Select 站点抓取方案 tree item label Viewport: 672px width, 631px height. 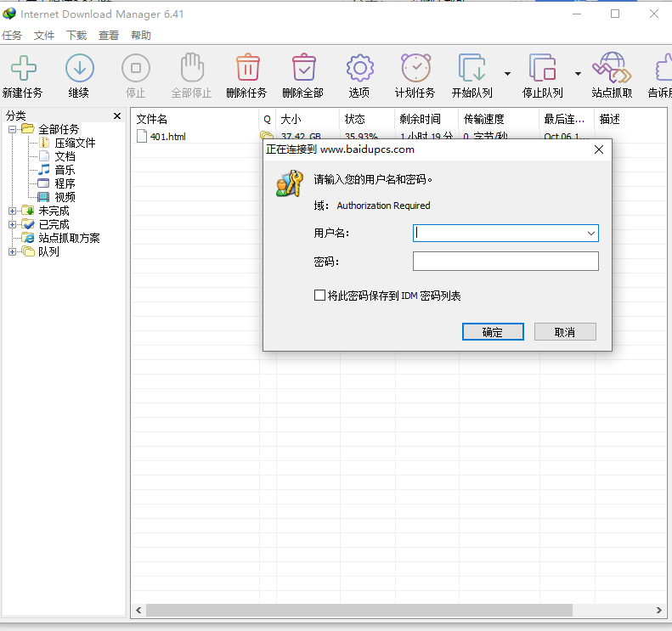pyautogui.click(x=69, y=238)
